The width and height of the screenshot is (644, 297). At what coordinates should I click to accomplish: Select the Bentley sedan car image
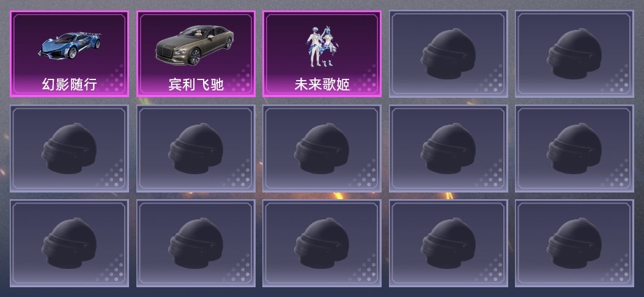pos(194,45)
